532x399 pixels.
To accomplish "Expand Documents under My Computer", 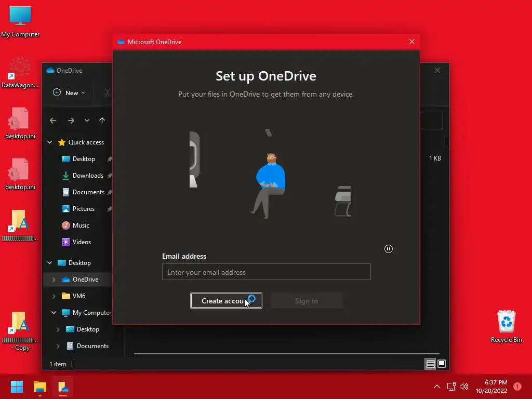I will pyautogui.click(x=58, y=345).
